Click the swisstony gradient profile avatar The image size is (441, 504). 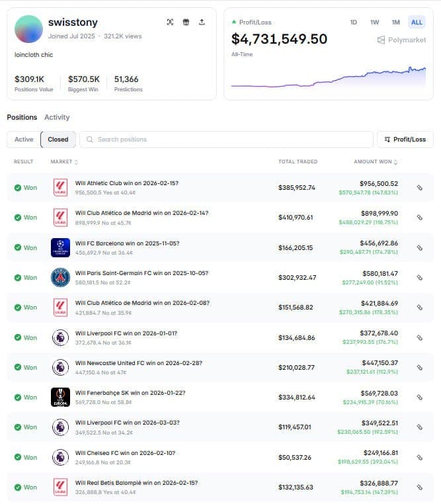click(28, 29)
